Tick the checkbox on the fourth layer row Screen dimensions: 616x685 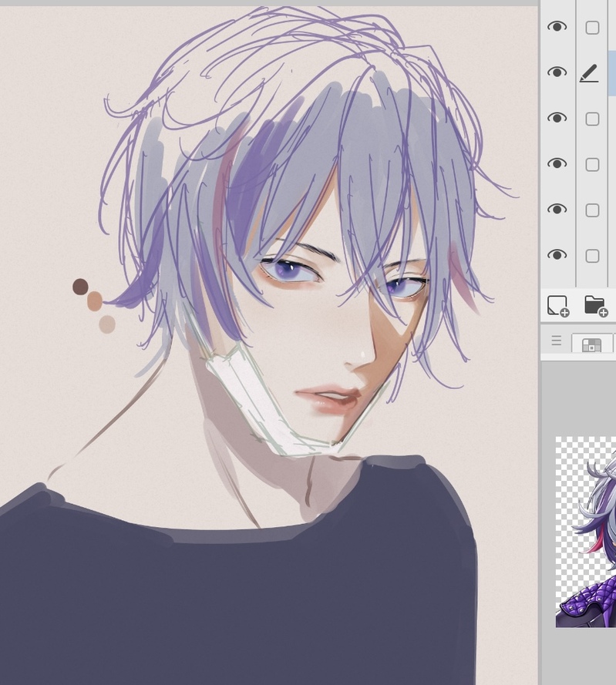(x=592, y=165)
